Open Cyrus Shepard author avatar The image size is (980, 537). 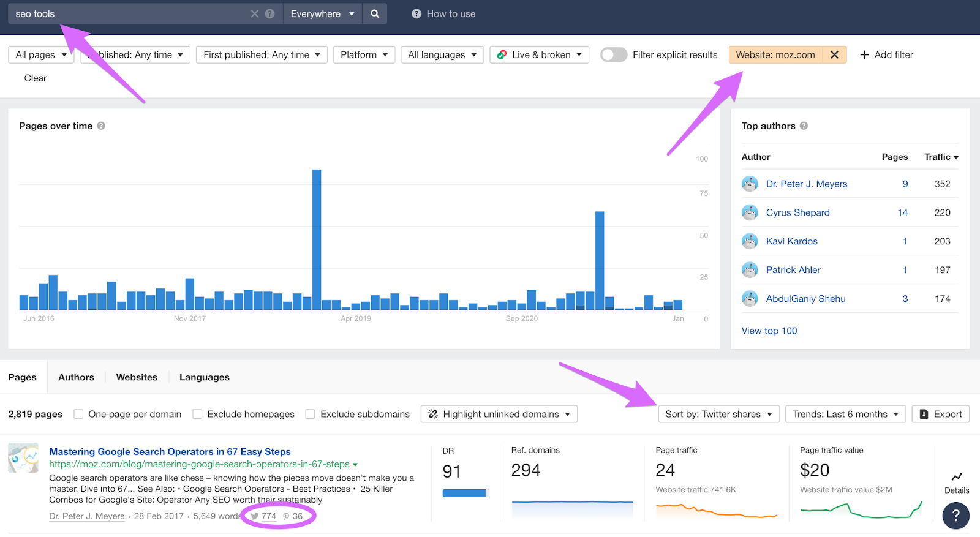[750, 212]
